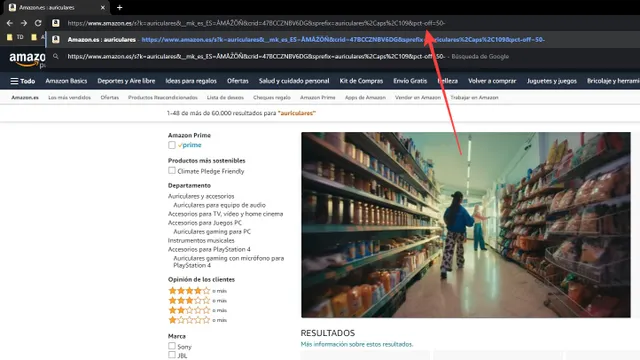The height and width of the screenshot is (360, 640).
Task: Open Vender en Amazon link
Action: [x=418, y=98]
